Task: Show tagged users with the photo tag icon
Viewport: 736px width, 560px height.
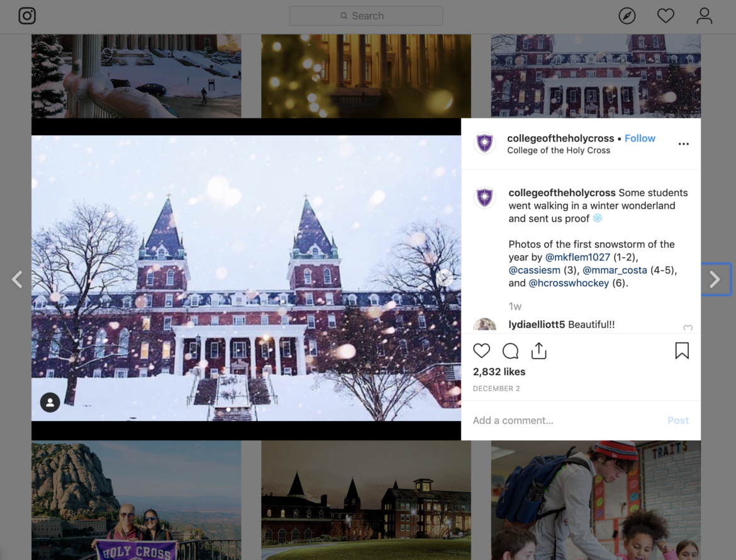Action: click(50, 402)
